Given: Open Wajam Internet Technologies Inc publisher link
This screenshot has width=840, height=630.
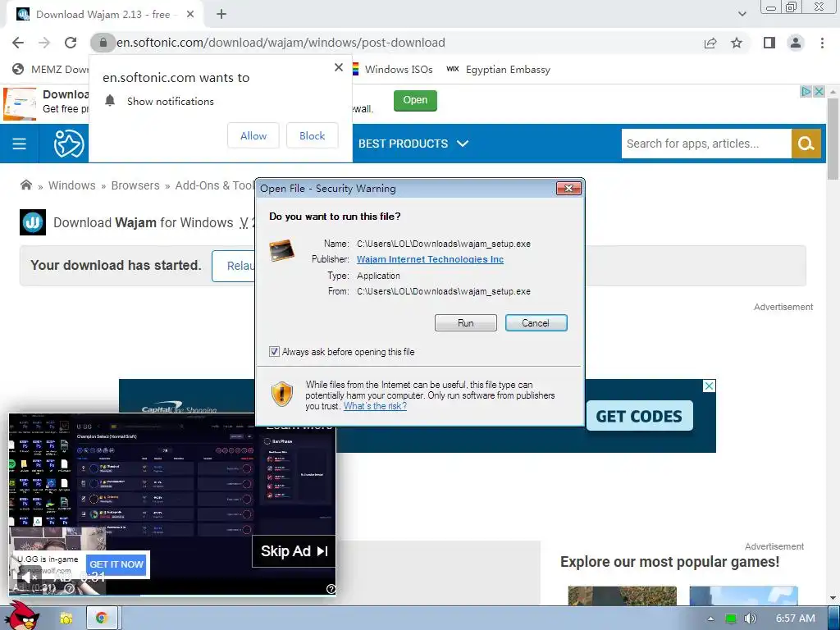Looking at the screenshot, I should 430,259.
